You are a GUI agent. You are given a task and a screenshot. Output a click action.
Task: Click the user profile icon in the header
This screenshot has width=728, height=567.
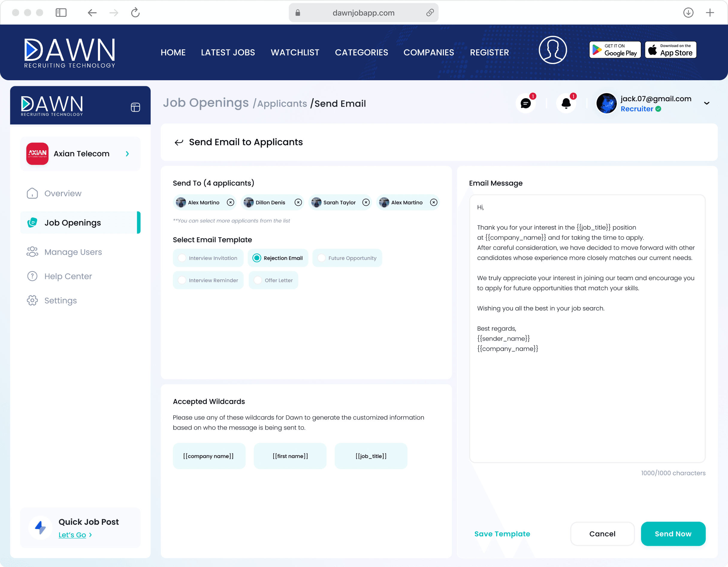click(553, 50)
